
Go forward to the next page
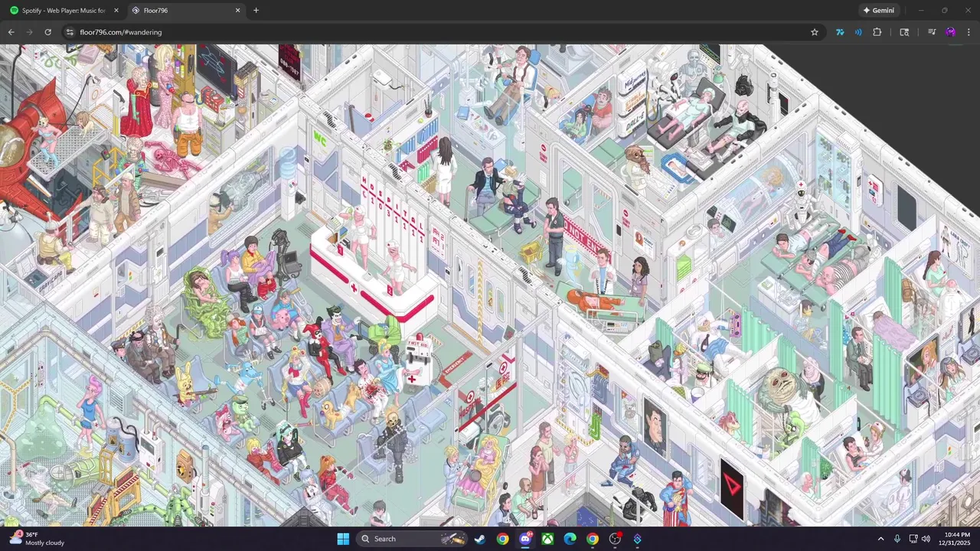[29, 32]
